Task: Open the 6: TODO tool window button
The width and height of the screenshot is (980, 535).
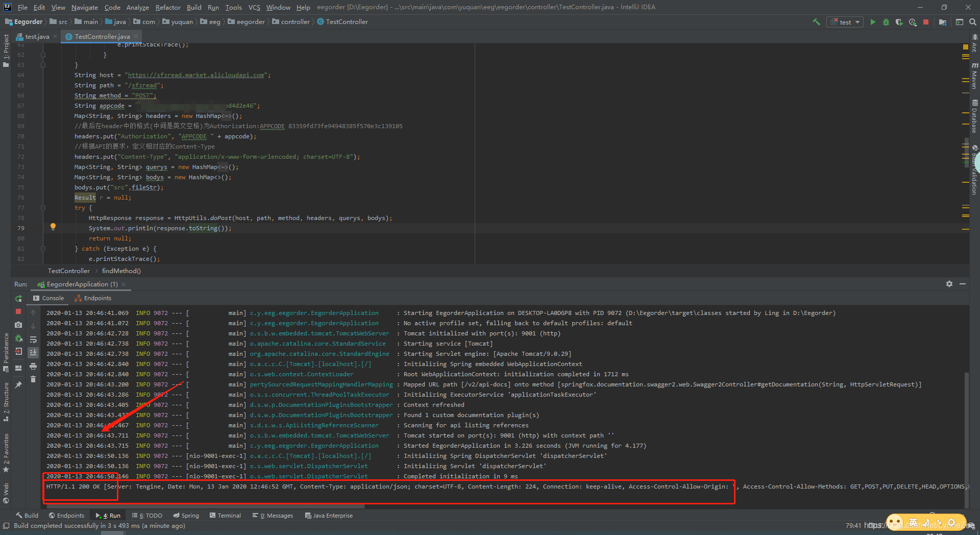Action: point(147,516)
